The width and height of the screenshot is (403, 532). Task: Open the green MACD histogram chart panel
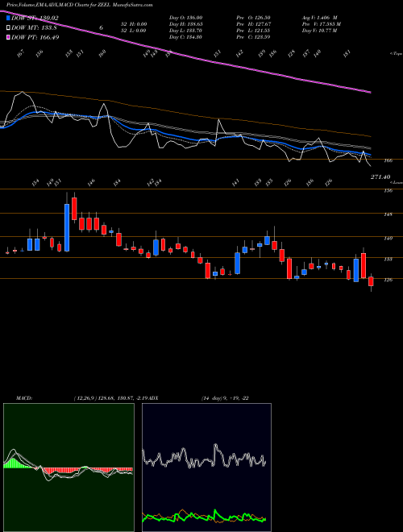tap(69, 468)
